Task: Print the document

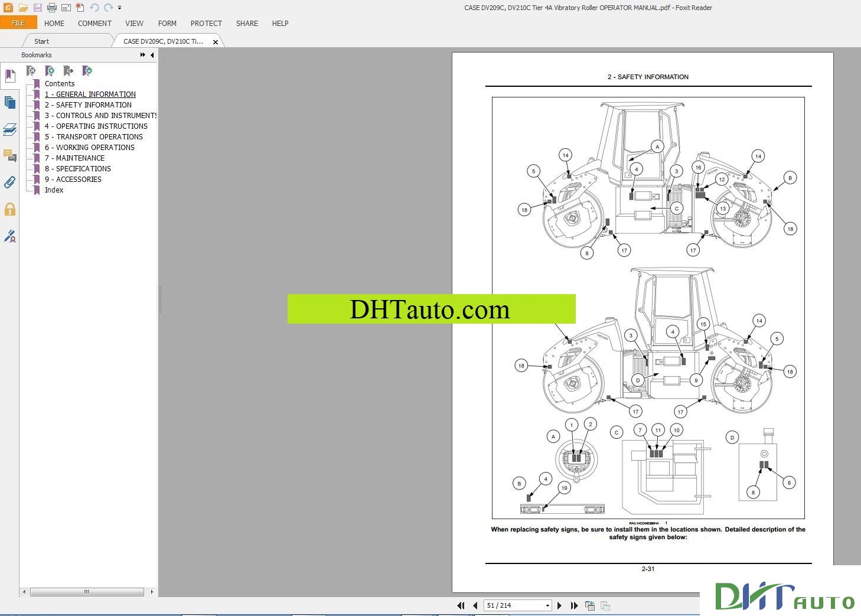Action: pyautogui.click(x=51, y=7)
